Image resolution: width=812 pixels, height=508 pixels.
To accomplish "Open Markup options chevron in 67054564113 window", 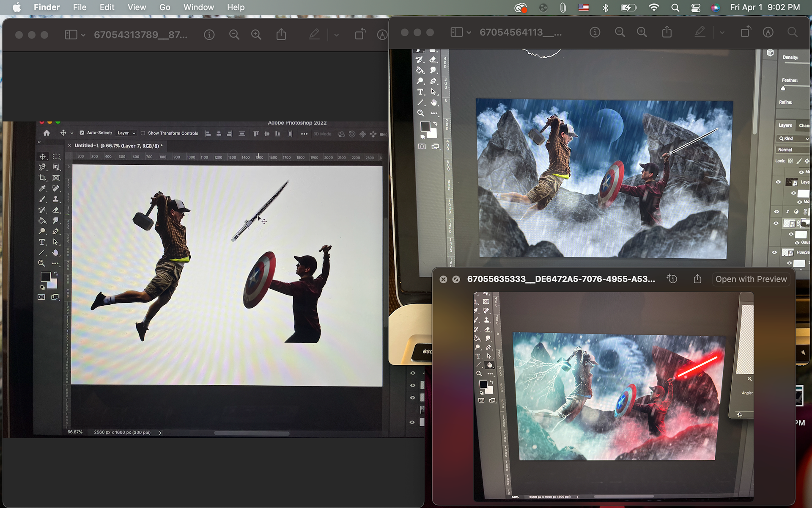I will pos(722,33).
